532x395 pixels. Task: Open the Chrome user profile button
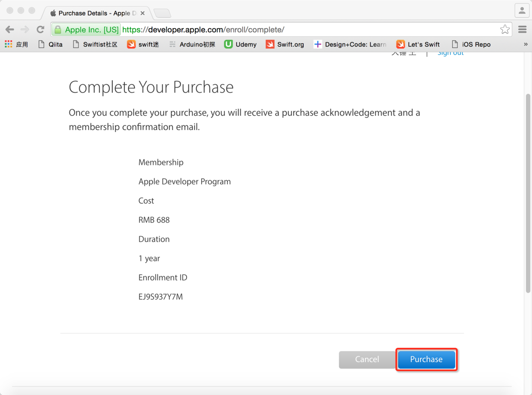(522, 11)
